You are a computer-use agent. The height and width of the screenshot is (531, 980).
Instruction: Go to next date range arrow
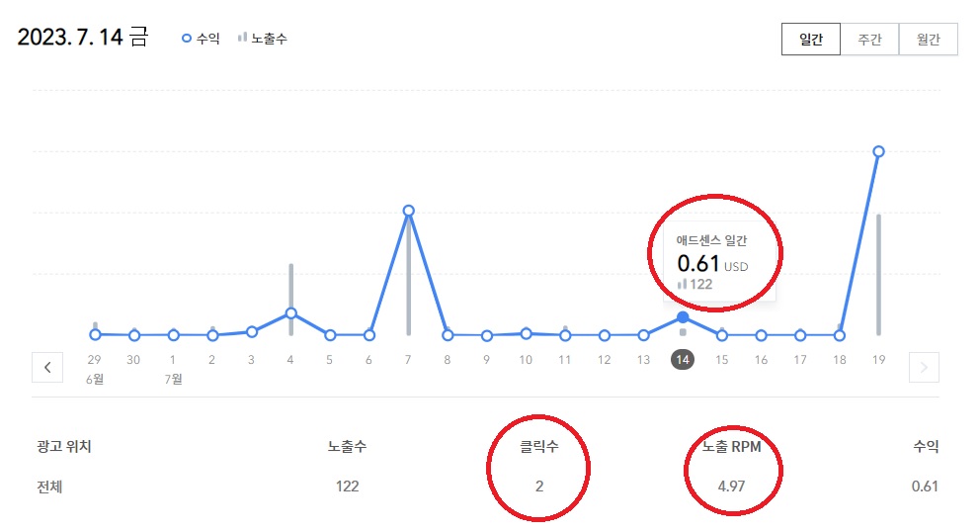[x=924, y=367]
